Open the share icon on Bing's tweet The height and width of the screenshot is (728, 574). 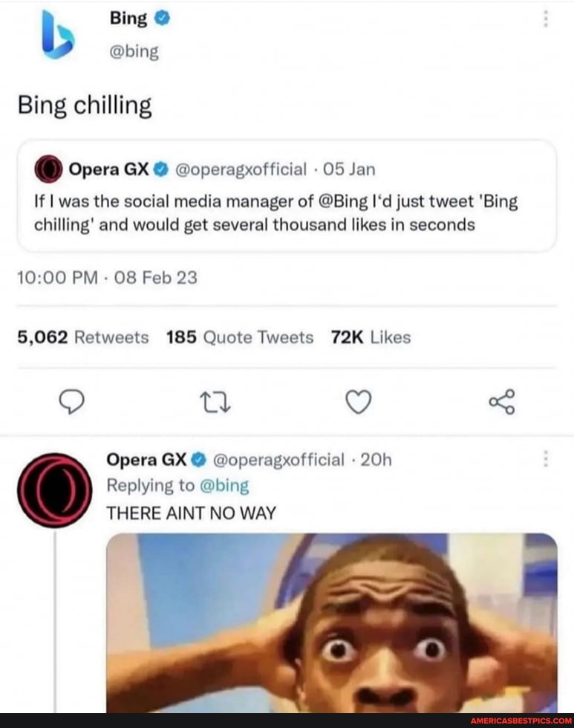coord(501,403)
